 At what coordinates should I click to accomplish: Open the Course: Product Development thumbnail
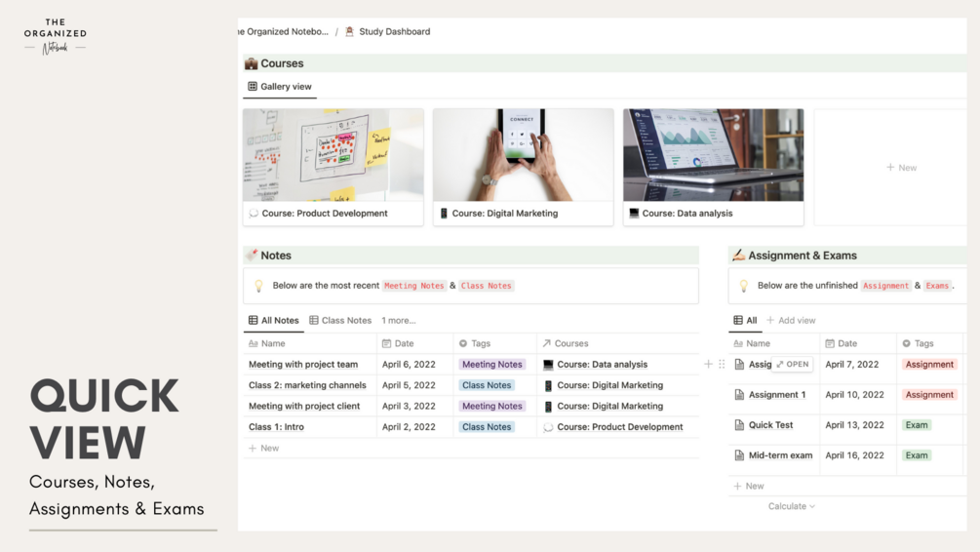tap(333, 155)
